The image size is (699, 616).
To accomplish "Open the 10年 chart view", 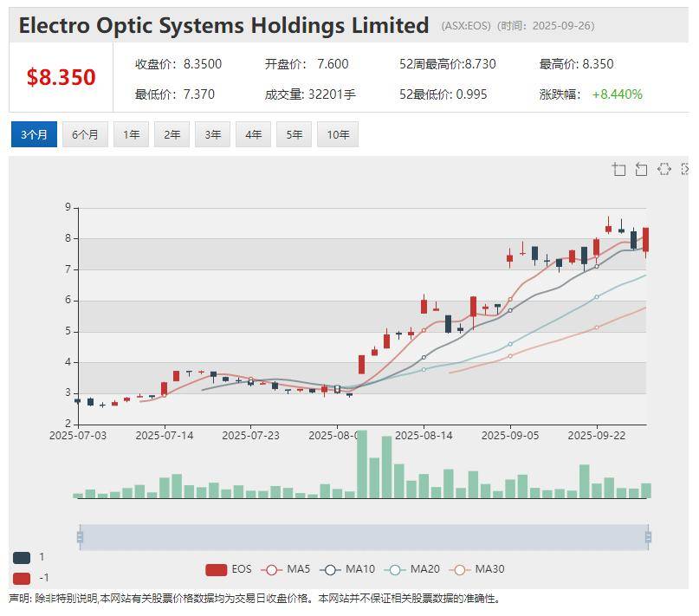I will 338,134.
